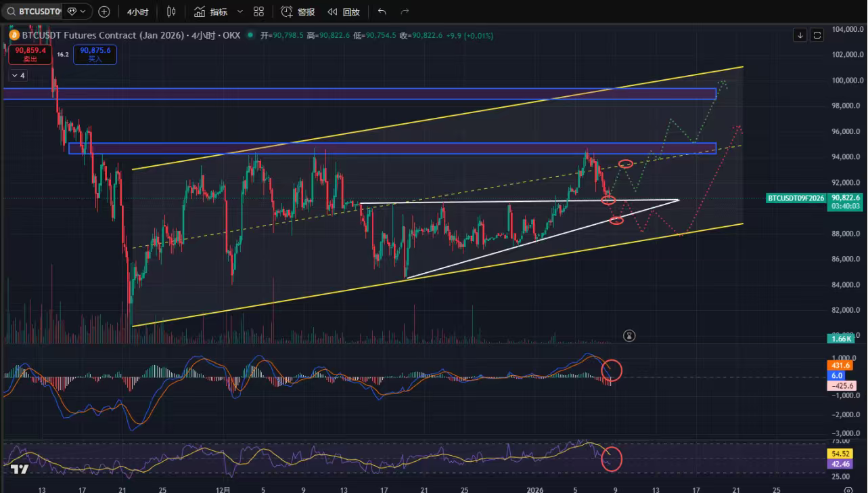868x493 pixels.
Task: Click the maximize chart pane icon
Action: pos(817,35)
